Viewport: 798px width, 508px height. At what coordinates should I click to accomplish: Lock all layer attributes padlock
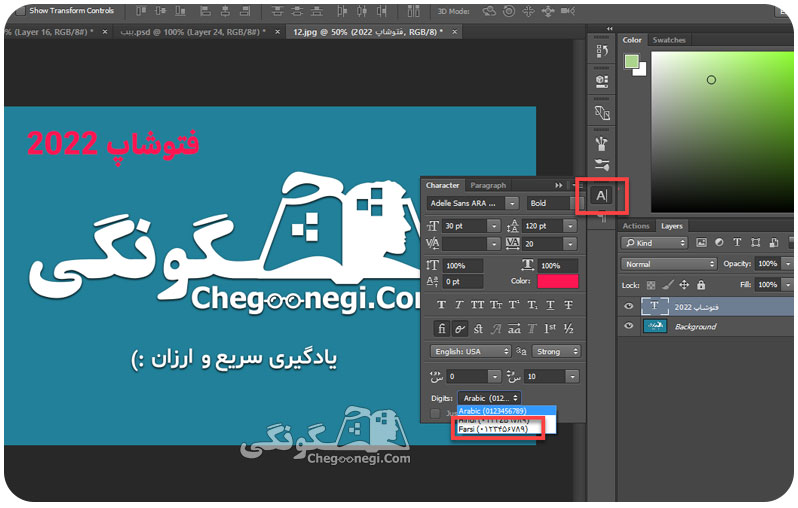[x=701, y=285]
